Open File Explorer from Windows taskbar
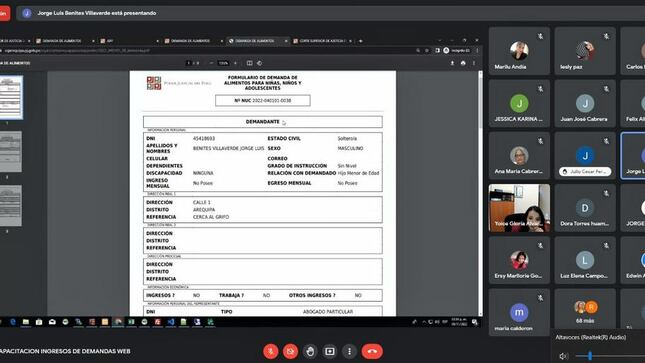This screenshot has width=645, height=363. pyautogui.click(x=26, y=322)
